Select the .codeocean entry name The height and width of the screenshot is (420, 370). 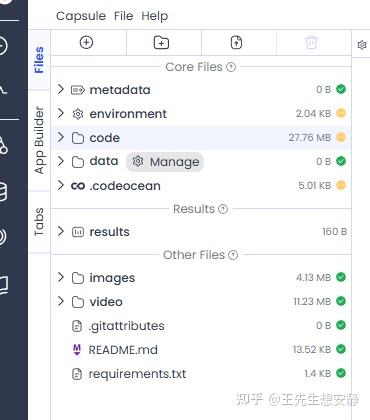125,186
